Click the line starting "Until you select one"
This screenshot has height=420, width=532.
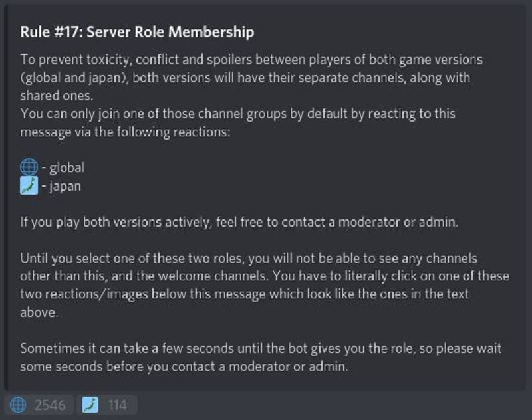point(249,258)
